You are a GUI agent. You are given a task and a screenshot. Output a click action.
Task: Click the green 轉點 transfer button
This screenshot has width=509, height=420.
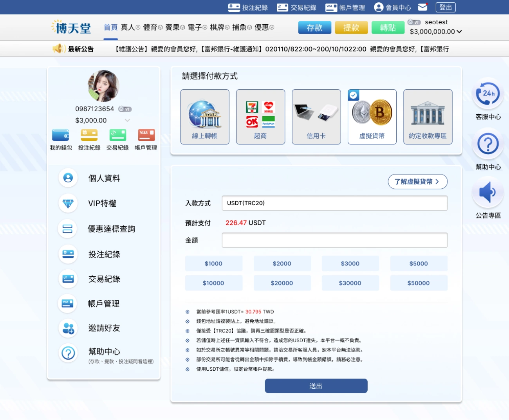tap(388, 28)
